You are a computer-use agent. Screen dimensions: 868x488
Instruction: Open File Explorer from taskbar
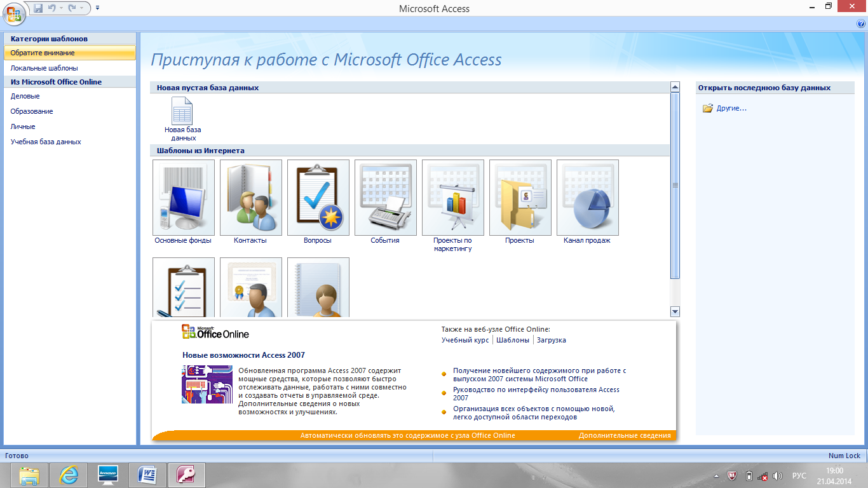click(x=29, y=475)
